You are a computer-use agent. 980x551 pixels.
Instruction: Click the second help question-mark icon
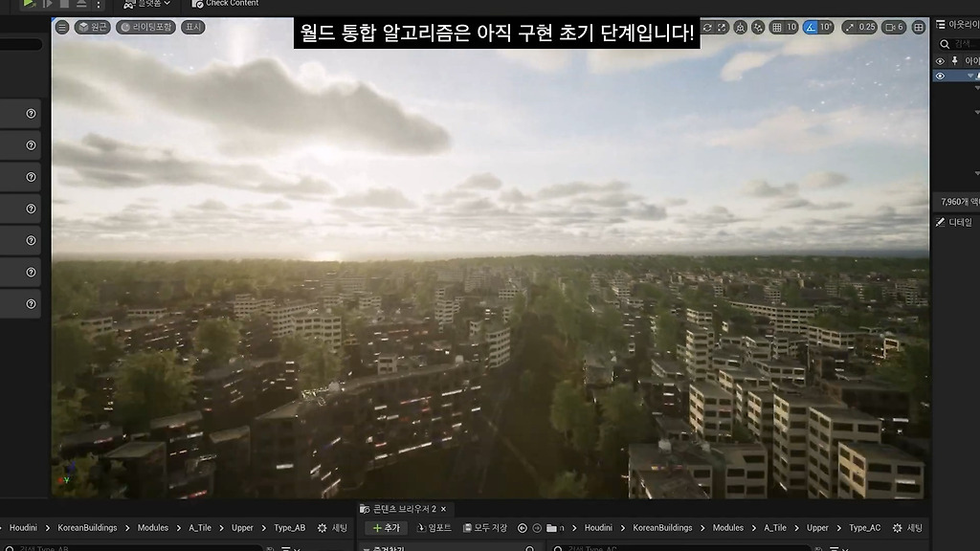[31, 145]
